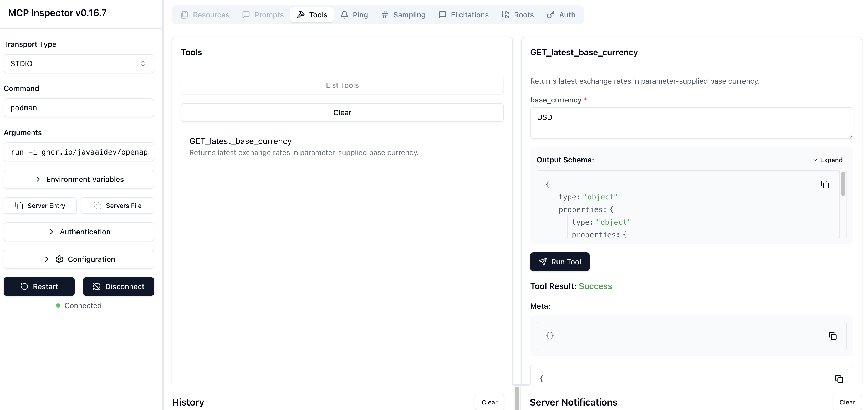Disconnect from the server
Image resolution: width=868 pixels, height=410 pixels.
click(118, 286)
